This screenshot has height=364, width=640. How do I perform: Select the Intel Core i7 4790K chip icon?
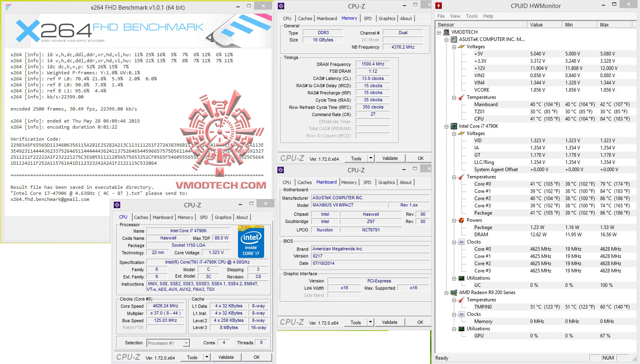click(x=454, y=126)
